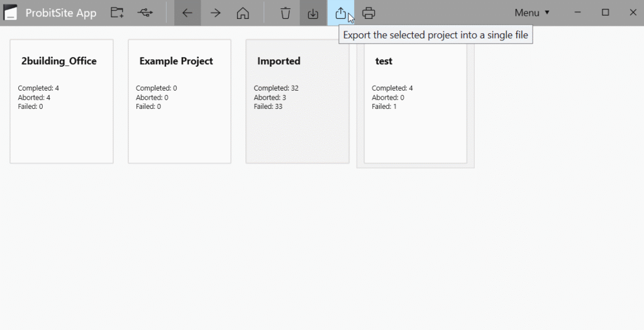Screen dimensions: 644x330
Task: Click the 2building_Office project title
Action: tap(59, 61)
